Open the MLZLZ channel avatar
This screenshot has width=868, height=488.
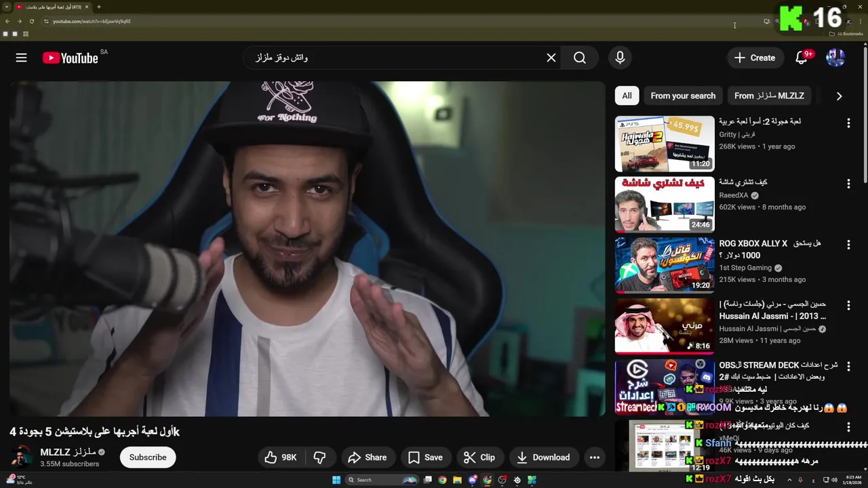21,457
